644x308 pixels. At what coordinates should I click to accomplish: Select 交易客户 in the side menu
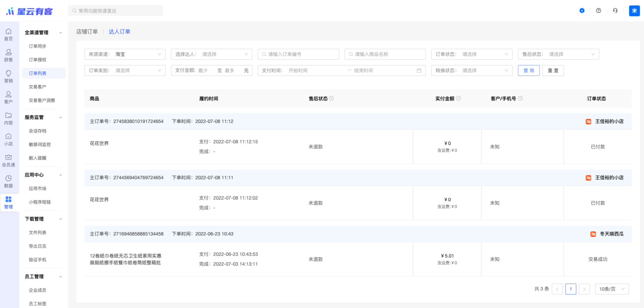coord(38,87)
